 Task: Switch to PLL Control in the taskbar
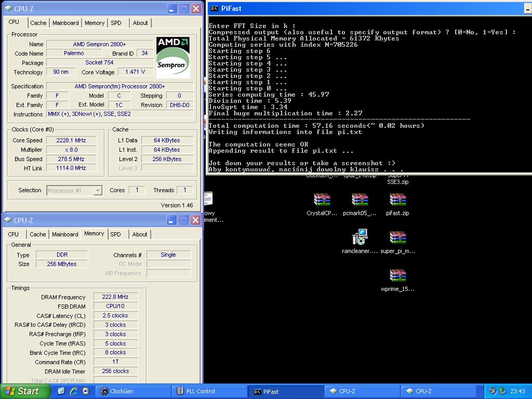tap(209, 391)
